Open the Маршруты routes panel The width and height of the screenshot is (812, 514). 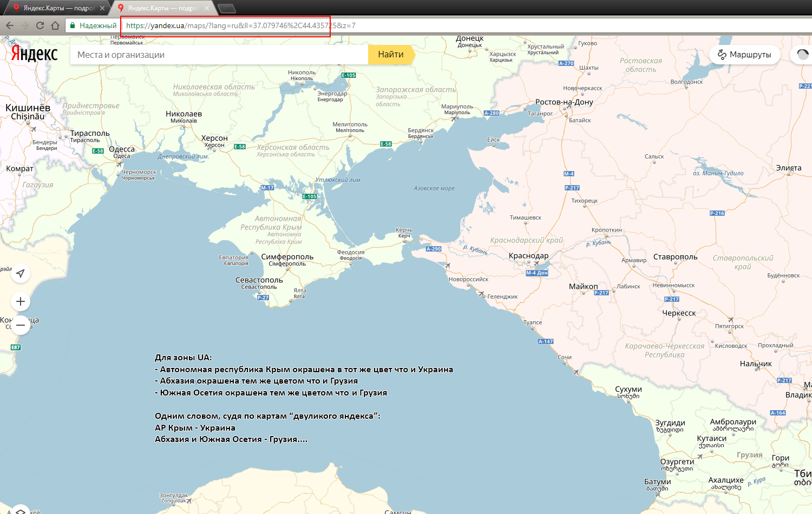(x=744, y=55)
